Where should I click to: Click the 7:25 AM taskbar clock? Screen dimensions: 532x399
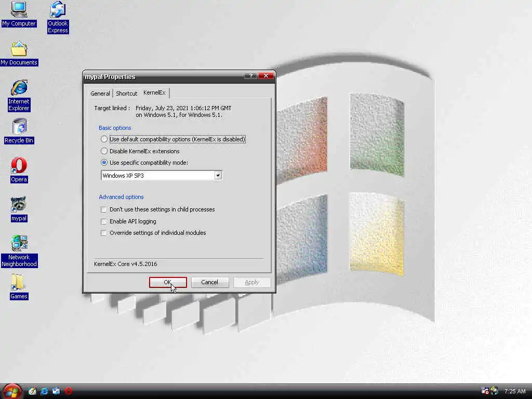point(515,391)
